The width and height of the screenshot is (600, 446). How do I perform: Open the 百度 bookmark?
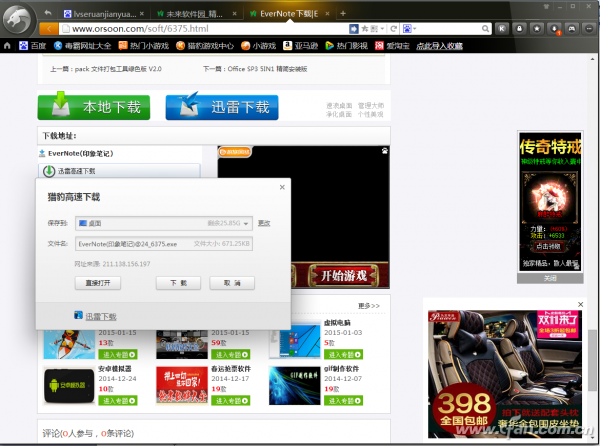click(x=33, y=46)
